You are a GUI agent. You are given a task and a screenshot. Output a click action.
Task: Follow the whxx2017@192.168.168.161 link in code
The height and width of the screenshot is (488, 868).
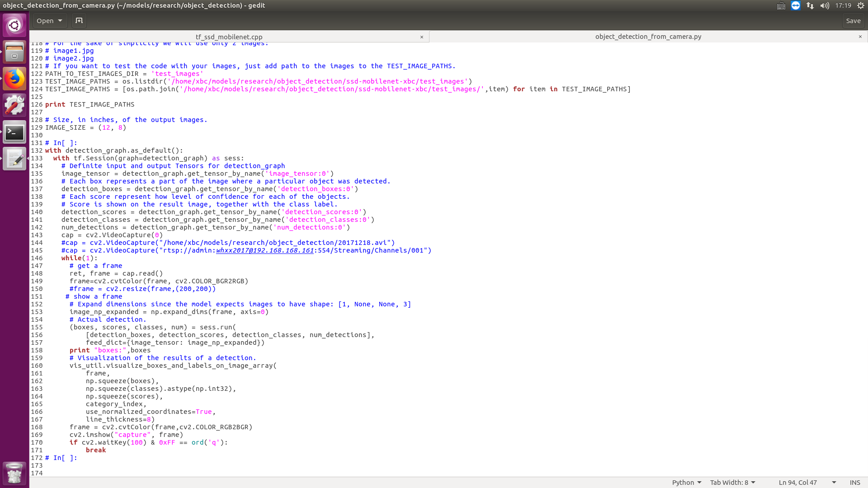265,250
